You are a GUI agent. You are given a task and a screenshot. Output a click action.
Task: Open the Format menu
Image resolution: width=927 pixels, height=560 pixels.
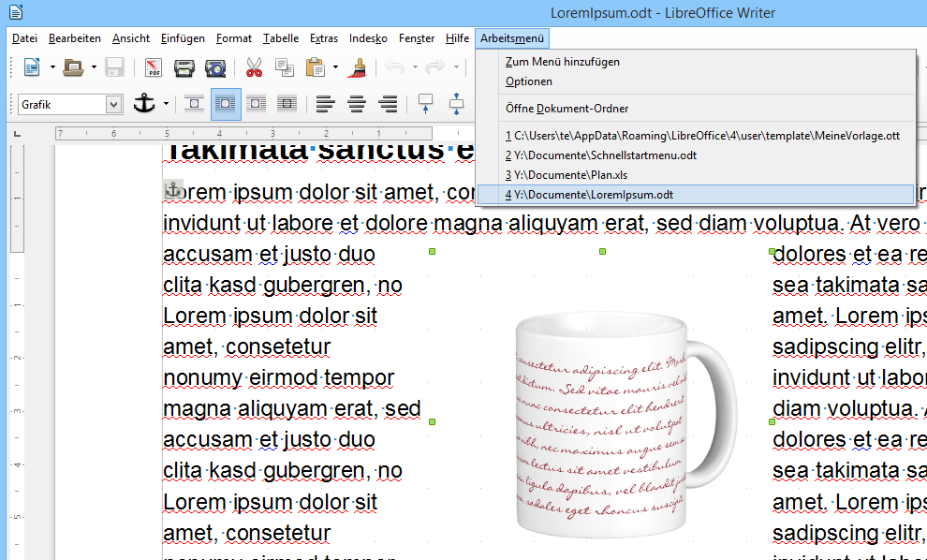(233, 38)
